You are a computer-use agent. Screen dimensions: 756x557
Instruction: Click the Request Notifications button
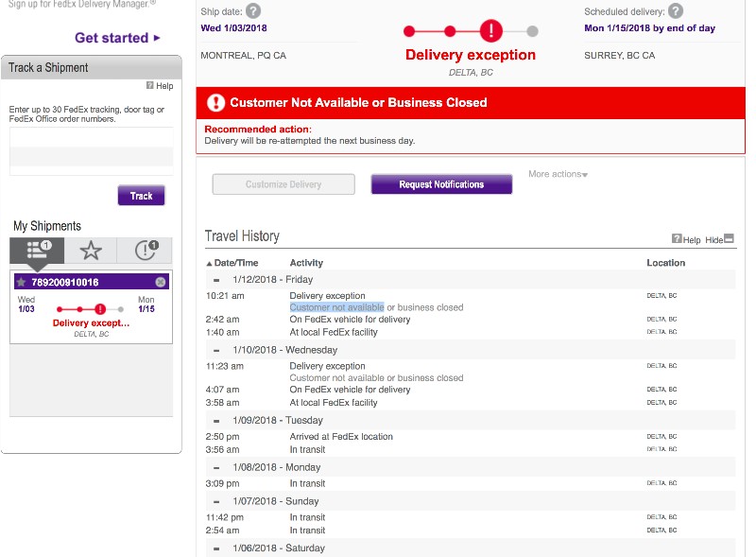(x=441, y=184)
